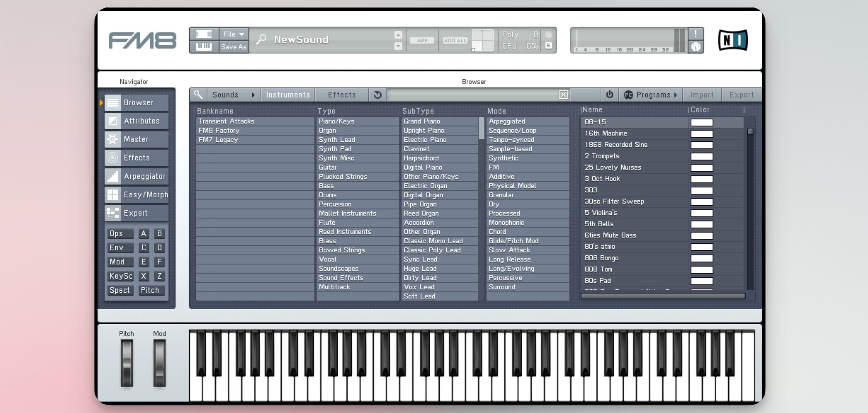The height and width of the screenshot is (413, 868).
Task: Open the File dropdown menu
Action: click(234, 34)
